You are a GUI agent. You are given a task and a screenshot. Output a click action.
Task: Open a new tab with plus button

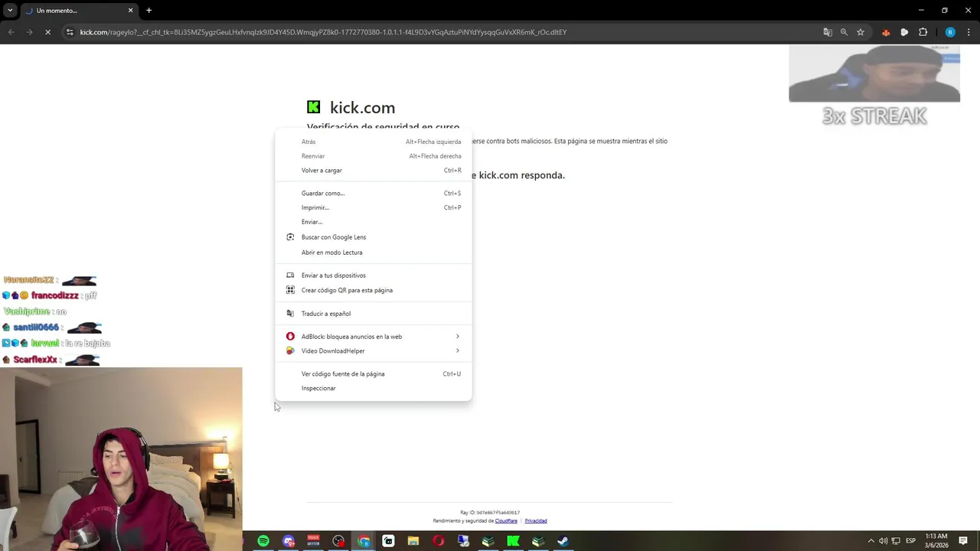[149, 11]
